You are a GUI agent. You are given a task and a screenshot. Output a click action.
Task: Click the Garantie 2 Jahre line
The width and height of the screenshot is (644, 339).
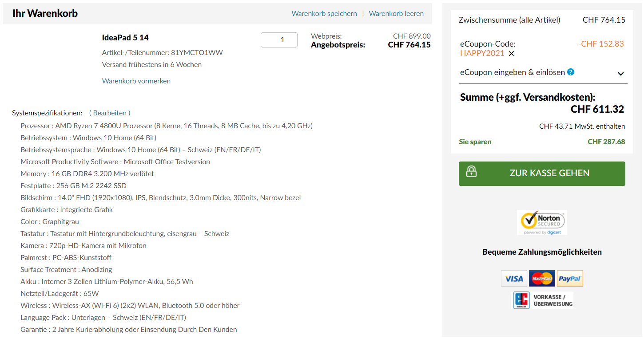click(x=129, y=330)
